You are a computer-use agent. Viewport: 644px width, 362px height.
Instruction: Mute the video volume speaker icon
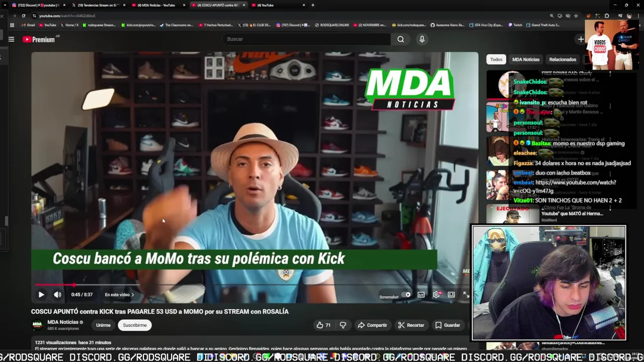click(57, 295)
